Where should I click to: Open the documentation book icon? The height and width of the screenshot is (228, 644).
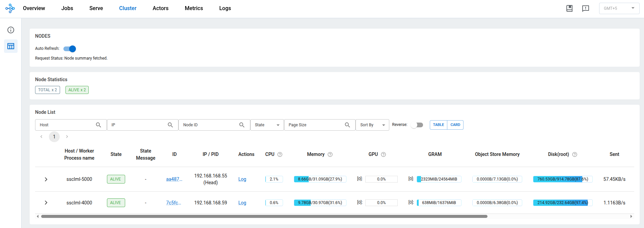[569, 8]
